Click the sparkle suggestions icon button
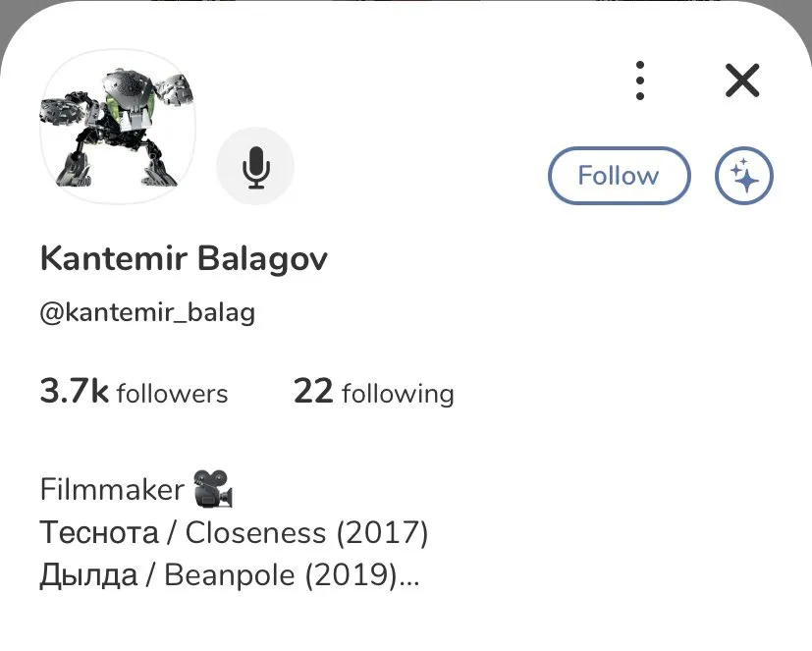This screenshot has height=651, width=812. (744, 176)
